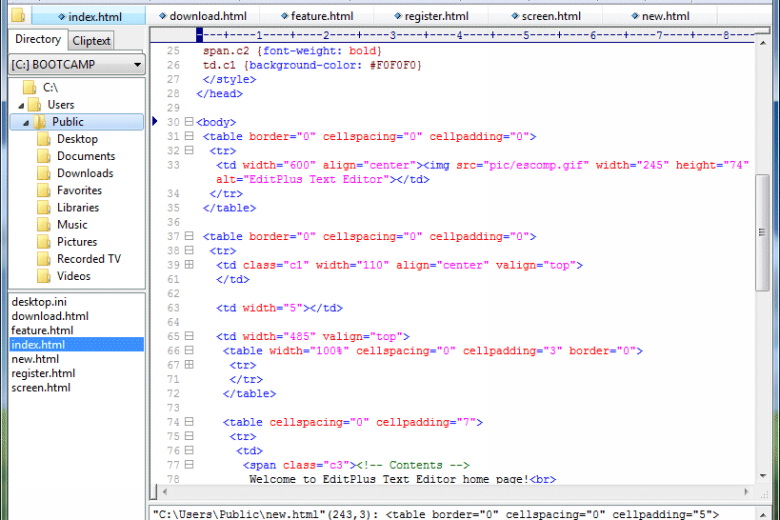Open the screen.html document tab
This screenshot has width=780, height=520.
546,16
